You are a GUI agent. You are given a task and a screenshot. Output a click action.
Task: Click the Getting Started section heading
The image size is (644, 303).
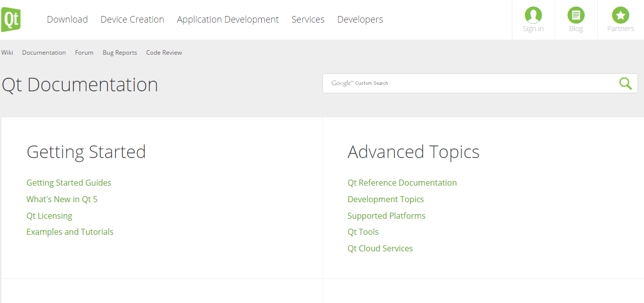86,152
